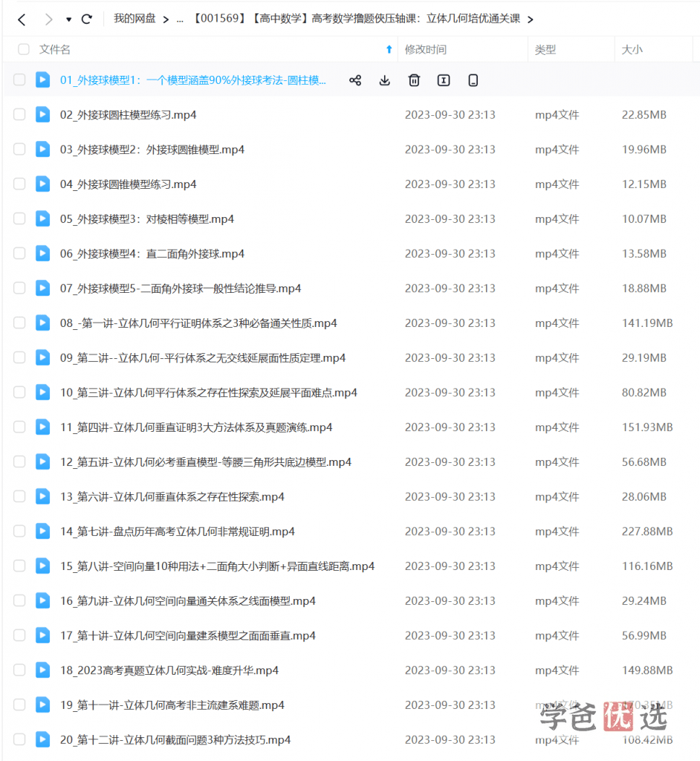Viewport: 700px width, 761px height.
Task: Sort by the 类型 column
Action: tap(545, 50)
